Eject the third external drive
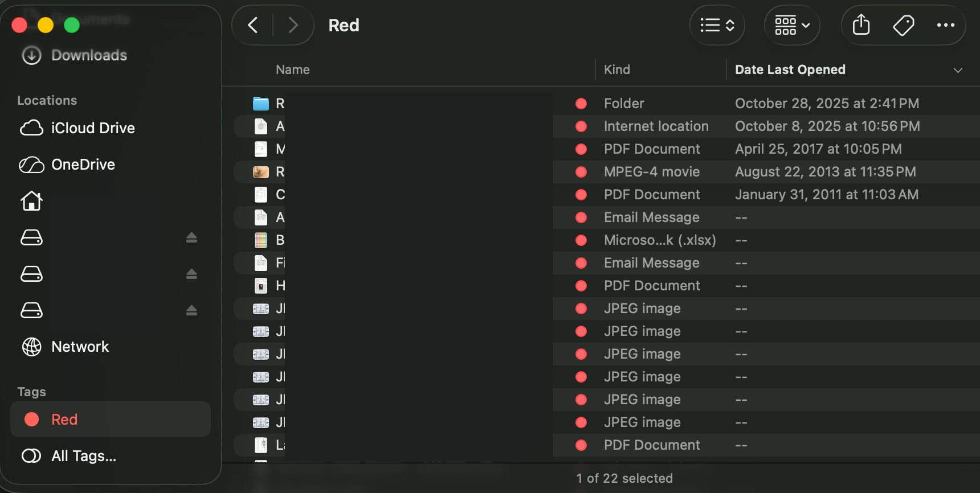Screen dimensions: 980x493 [191, 310]
